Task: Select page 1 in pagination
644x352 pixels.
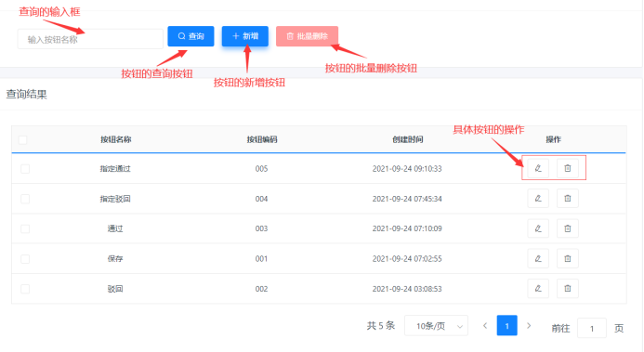Action: 506,326
